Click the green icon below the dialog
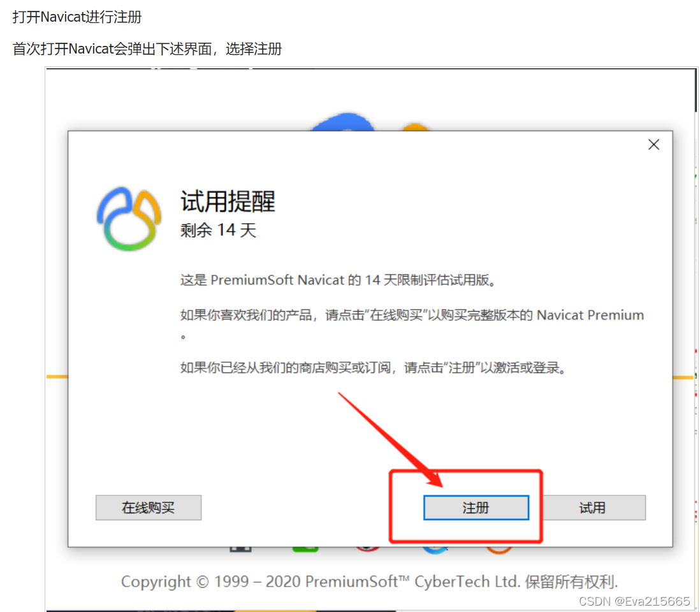The image size is (700, 612). click(x=305, y=550)
